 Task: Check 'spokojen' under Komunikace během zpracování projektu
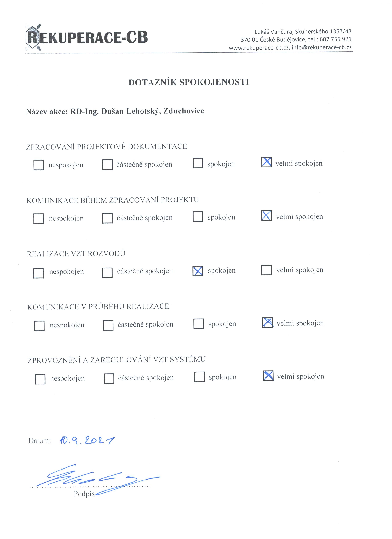[198, 216]
